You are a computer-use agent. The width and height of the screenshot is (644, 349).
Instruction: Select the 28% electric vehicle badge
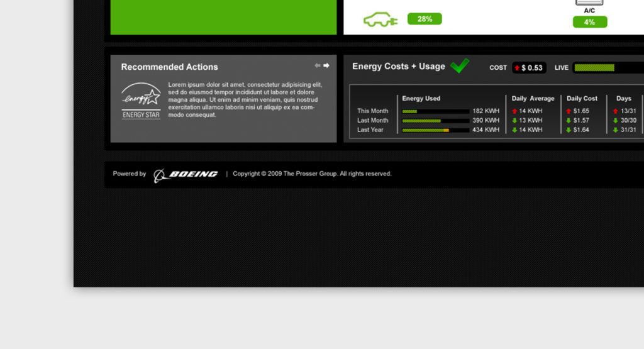425,19
